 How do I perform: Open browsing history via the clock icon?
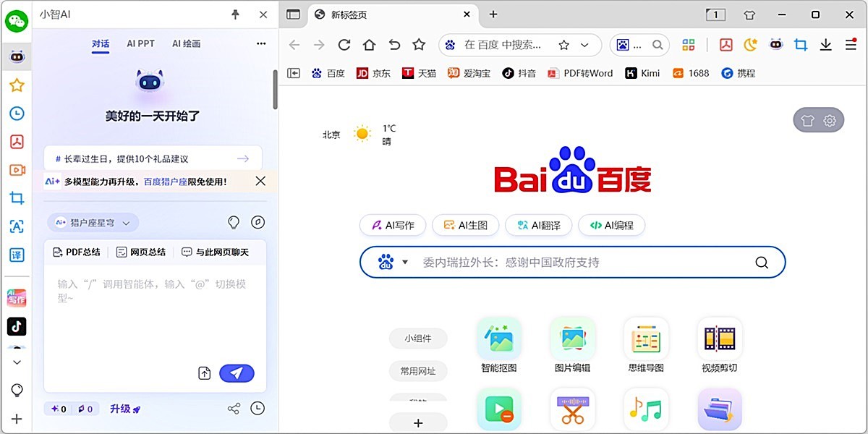(x=17, y=114)
